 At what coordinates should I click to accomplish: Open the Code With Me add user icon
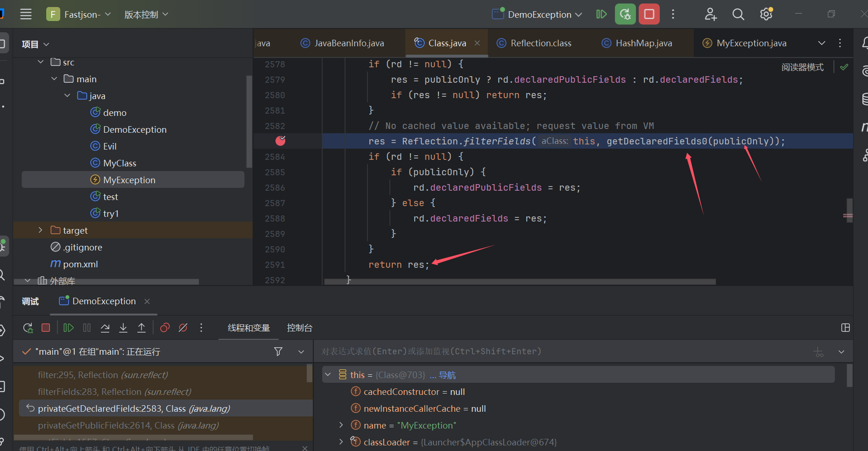pyautogui.click(x=711, y=14)
